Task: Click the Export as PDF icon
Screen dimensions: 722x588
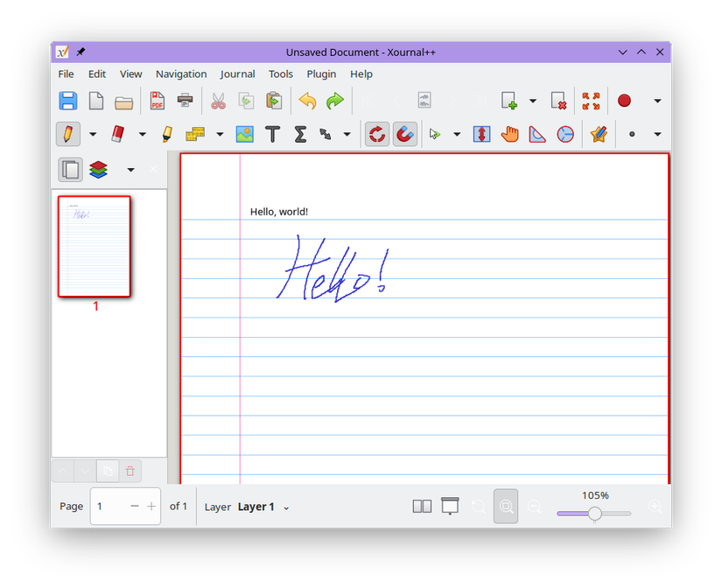Action: point(157,101)
